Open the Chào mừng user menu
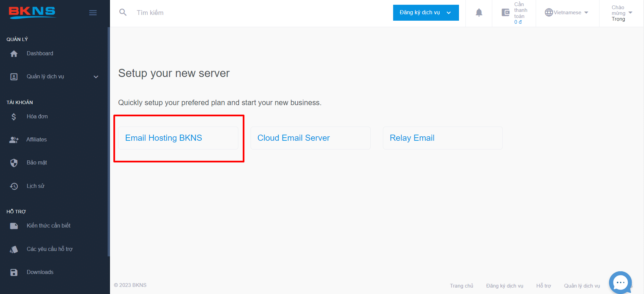The width and height of the screenshot is (644, 294). pyautogui.click(x=622, y=13)
